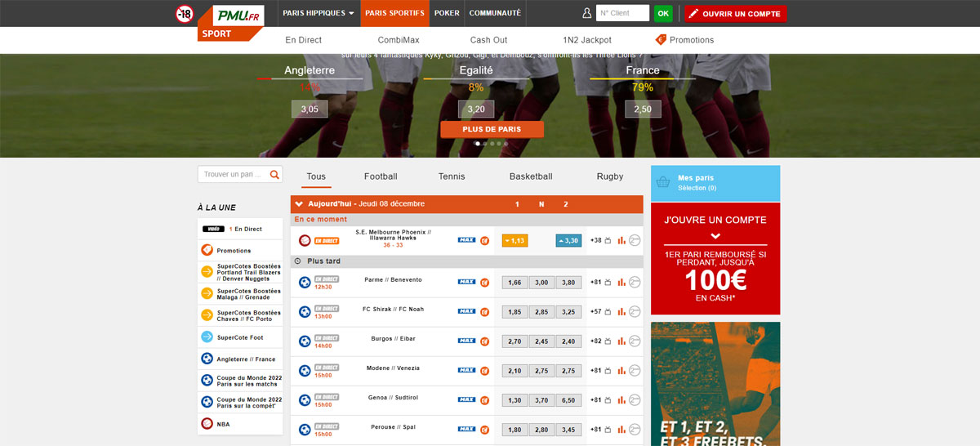Click the N° Client input field
Viewport: 980px width, 446px height.
point(623,13)
